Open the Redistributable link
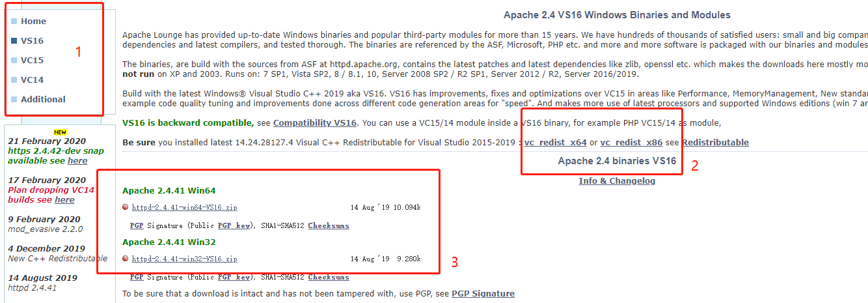 [715, 143]
